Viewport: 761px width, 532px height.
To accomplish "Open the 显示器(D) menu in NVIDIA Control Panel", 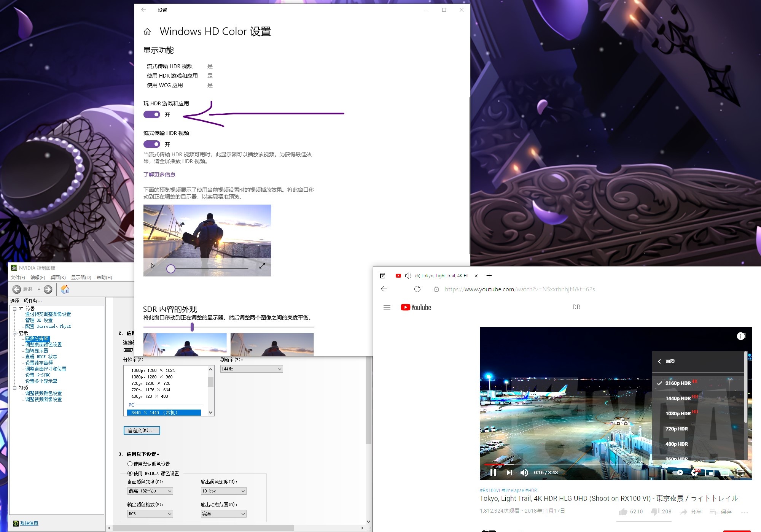I will point(81,277).
